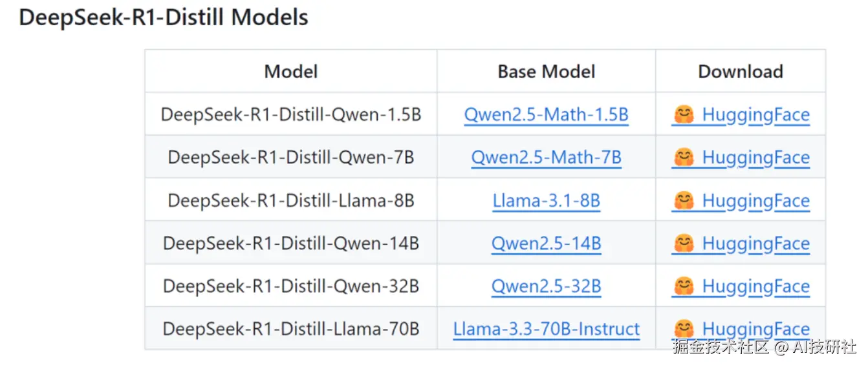
Task: Click the hugging emoji icon in the Qwen-32B row
Action: pyautogui.click(x=684, y=286)
